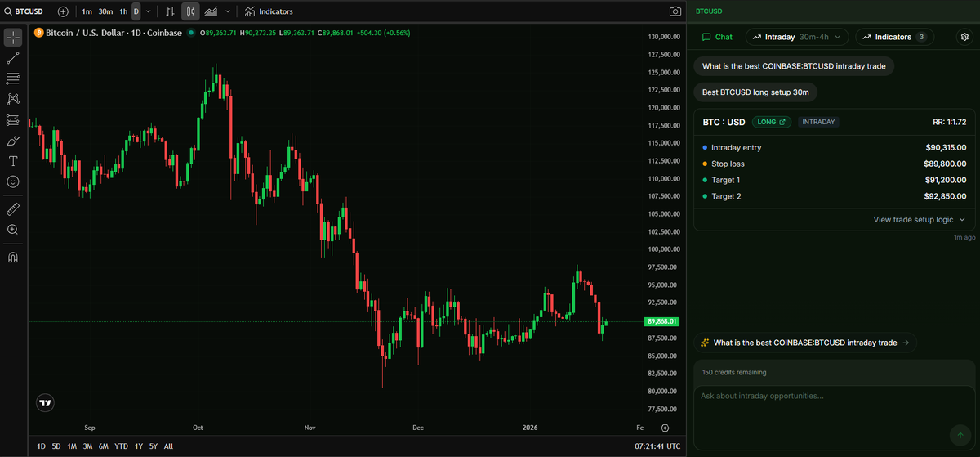Switch chart to 1m timeframe
Image resolution: width=980 pixels, height=457 pixels.
click(x=87, y=11)
